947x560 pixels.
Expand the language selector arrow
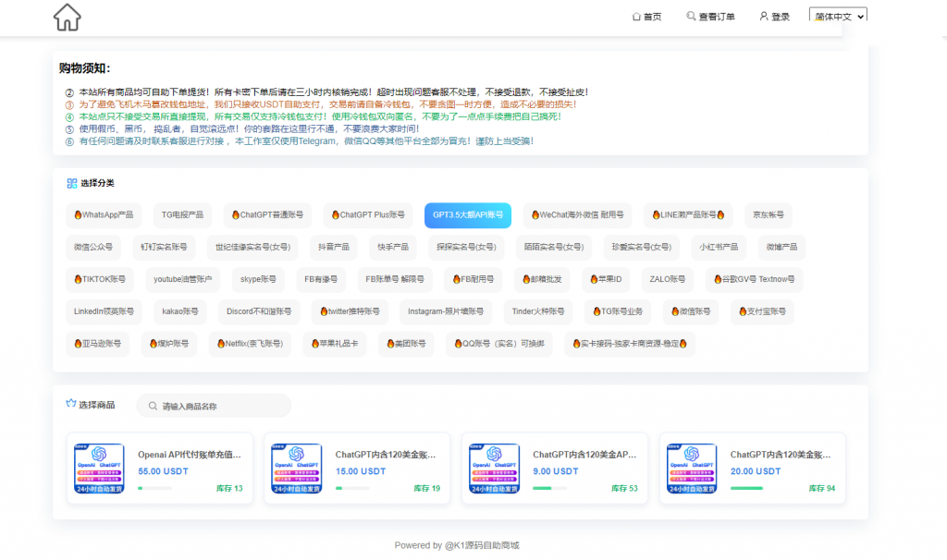point(862,16)
